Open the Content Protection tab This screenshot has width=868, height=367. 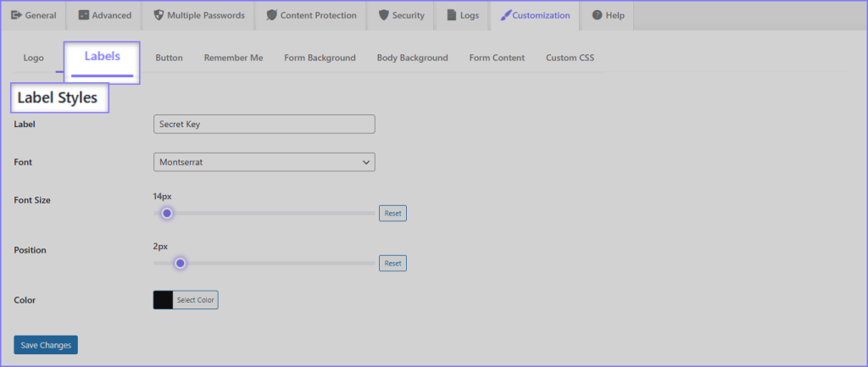[310, 15]
